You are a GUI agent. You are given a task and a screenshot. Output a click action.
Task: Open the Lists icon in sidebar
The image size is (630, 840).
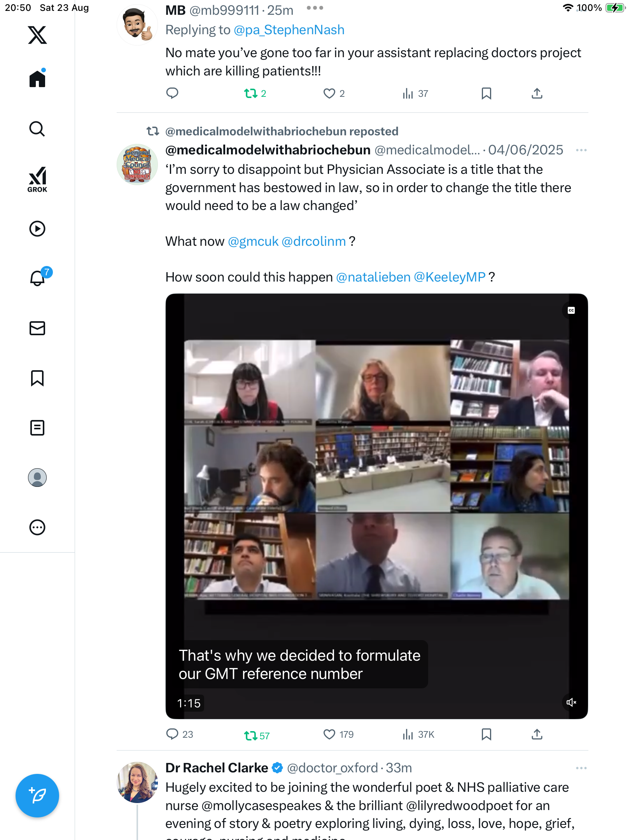click(x=37, y=428)
